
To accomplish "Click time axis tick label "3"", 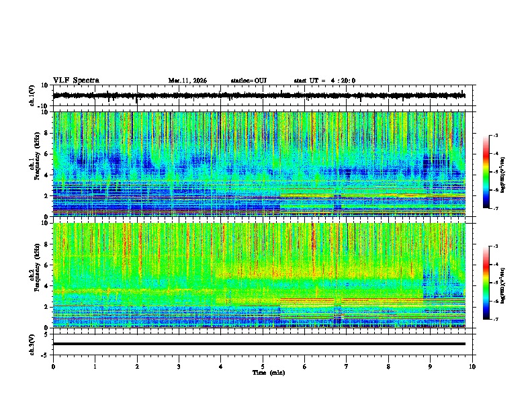I will point(179,367).
